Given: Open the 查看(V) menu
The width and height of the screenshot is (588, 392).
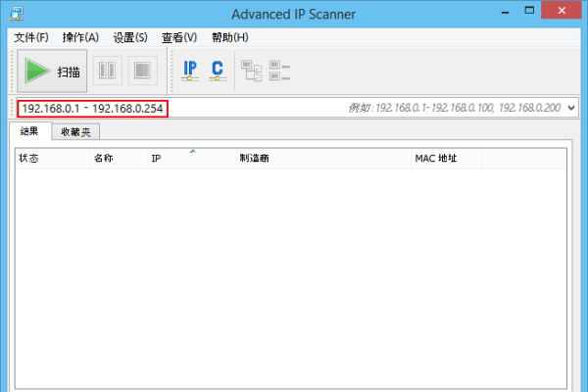Looking at the screenshot, I should pyautogui.click(x=179, y=37).
